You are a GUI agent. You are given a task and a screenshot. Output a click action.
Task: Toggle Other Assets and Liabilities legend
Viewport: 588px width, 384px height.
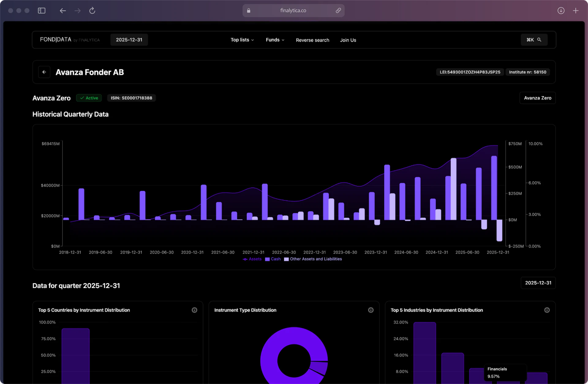click(313, 259)
